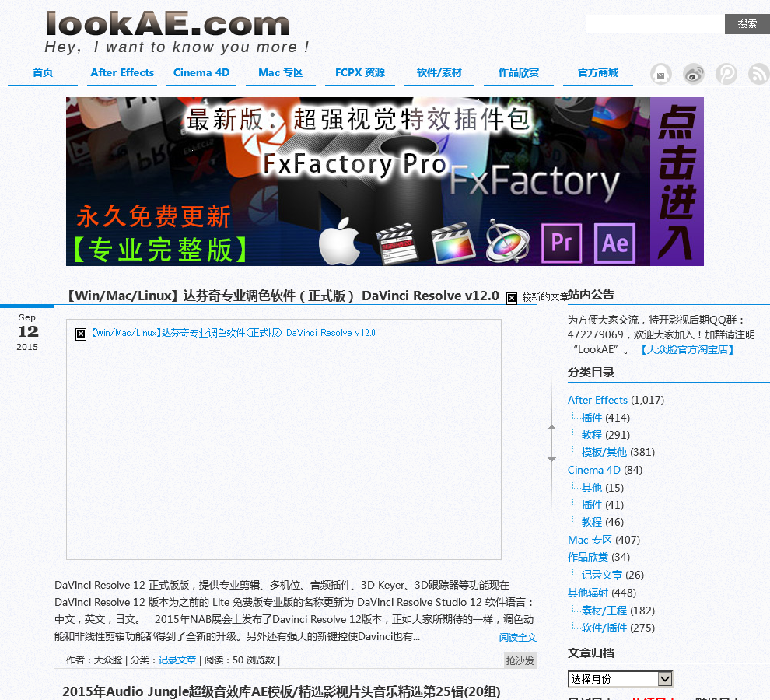Click the author name 大众脸
Image resolution: width=770 pixels, height=700 pixels.
point(108,660)
